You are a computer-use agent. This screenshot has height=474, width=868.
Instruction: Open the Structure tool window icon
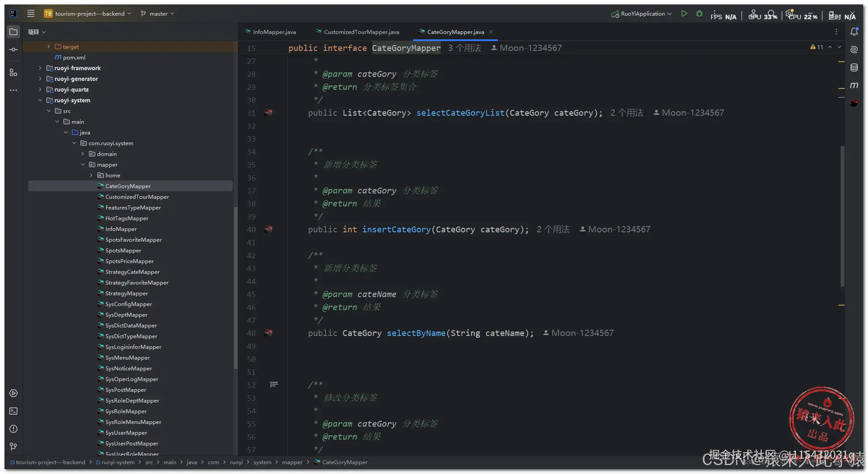pyautogui.click(x=13, y=72)
